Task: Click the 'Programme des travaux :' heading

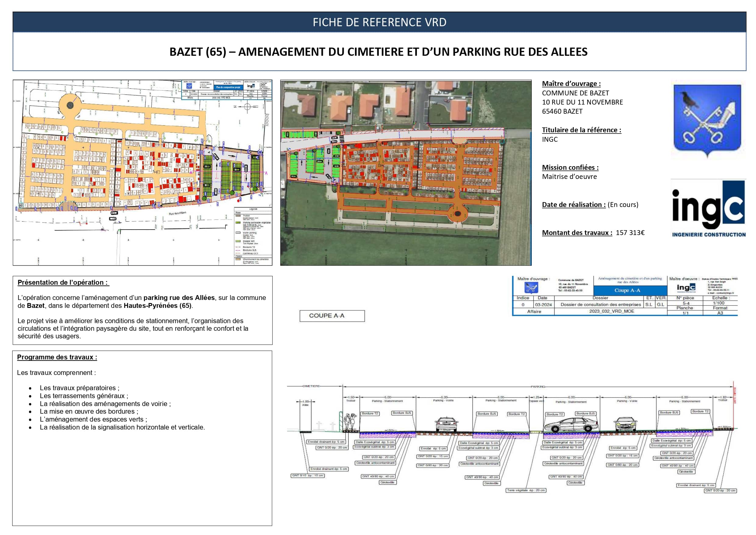Action: [57, 357]
